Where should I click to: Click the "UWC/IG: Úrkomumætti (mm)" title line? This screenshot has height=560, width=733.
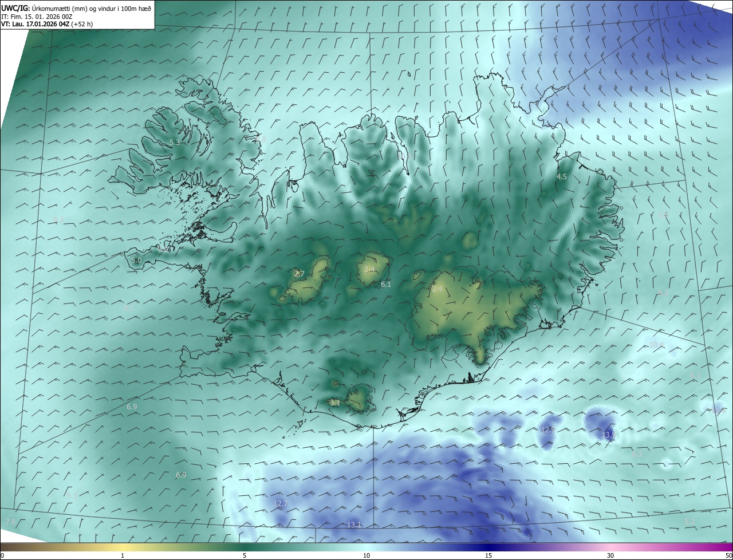(76, 8)
